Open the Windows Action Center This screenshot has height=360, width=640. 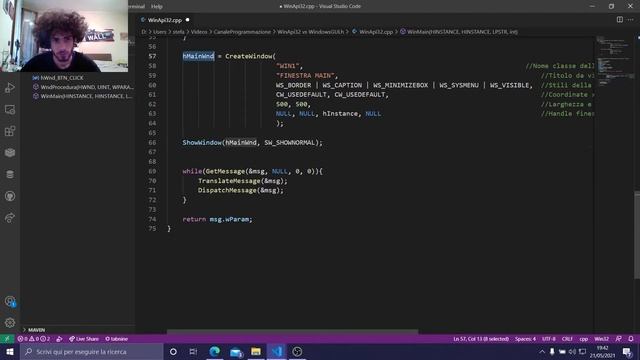(627, 351)
